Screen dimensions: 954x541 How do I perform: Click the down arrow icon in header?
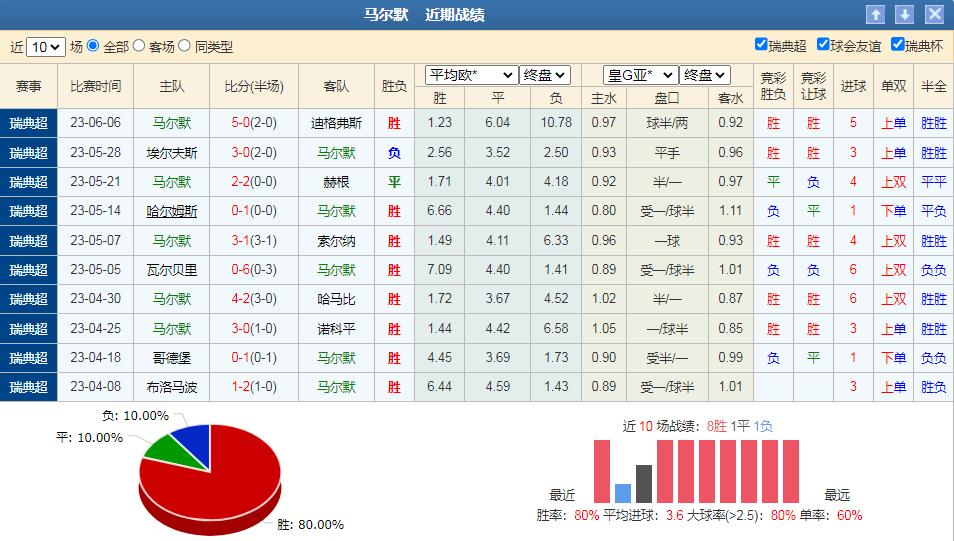(x=905, y=15)
